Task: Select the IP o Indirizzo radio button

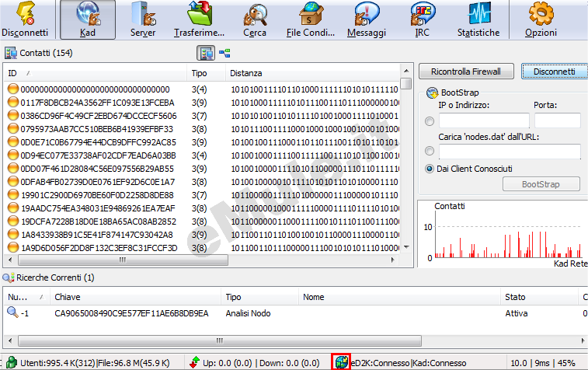Action: tap(430, 121)
